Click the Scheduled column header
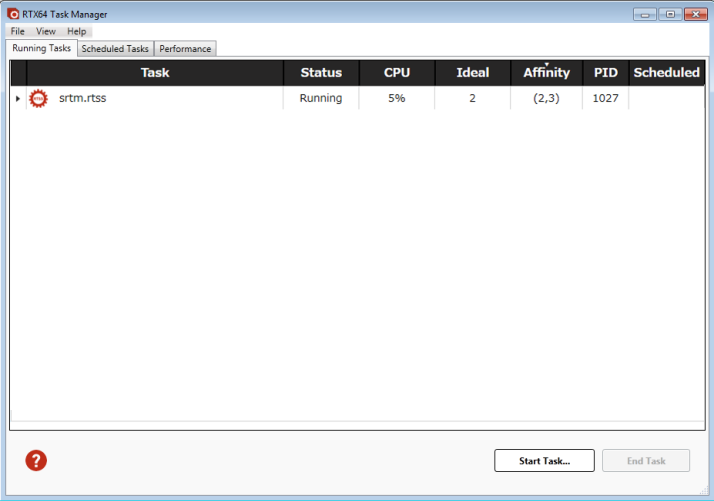The height and width of the screenshot is (501, 714). click(x=666, y=72)
